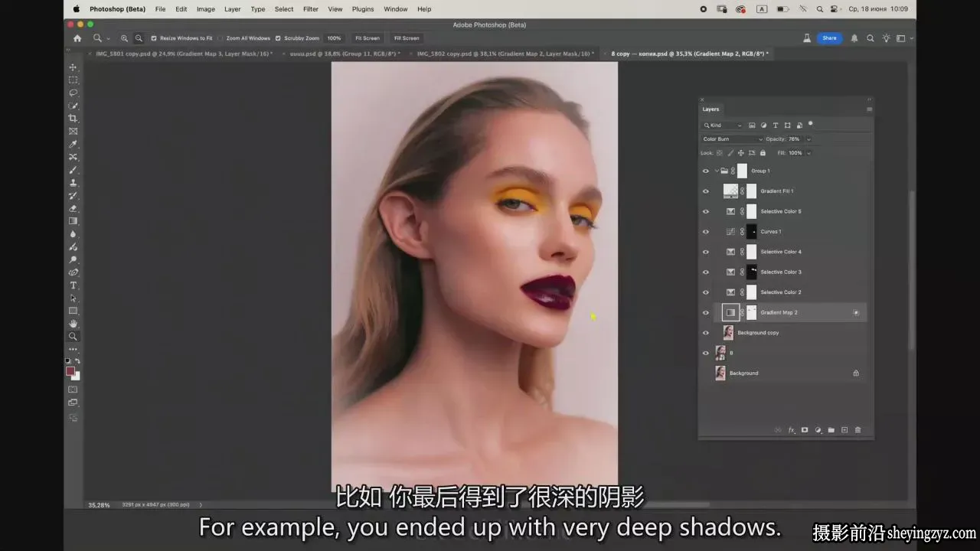Hide the Background copy layer

[706, 333]
